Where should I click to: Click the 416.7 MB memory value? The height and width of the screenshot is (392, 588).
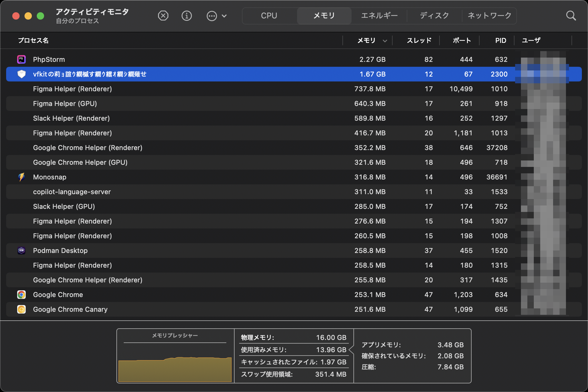pyautogui.click(x=370, y=133)
